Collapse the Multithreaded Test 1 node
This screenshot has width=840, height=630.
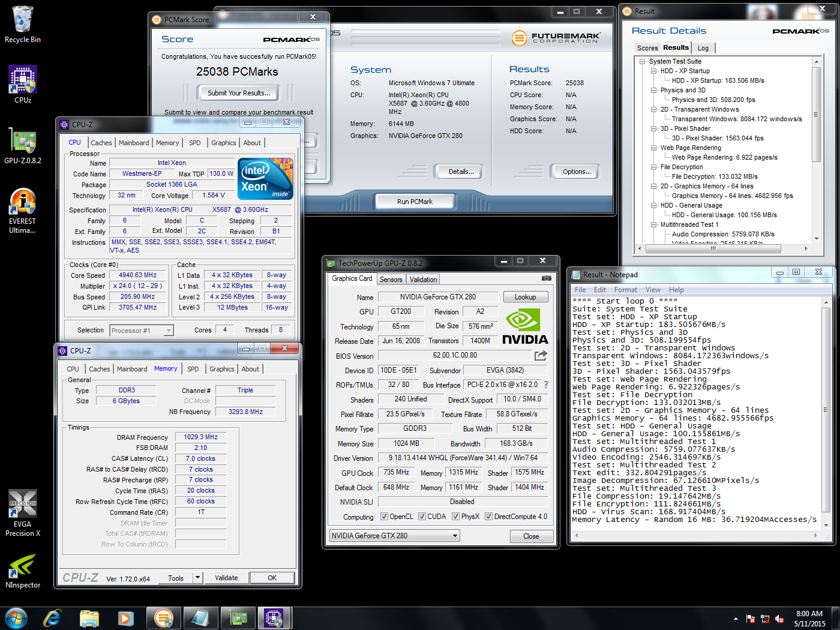[x=653, y=225]
